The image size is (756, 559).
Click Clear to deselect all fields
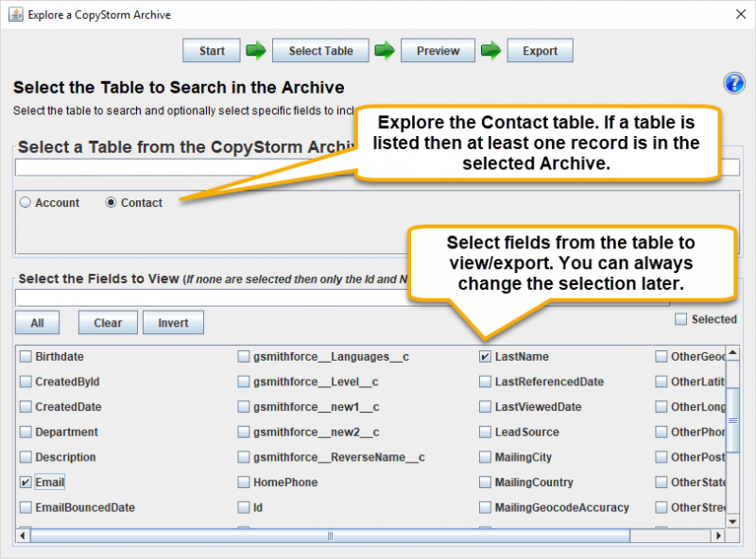click(107, 322)
